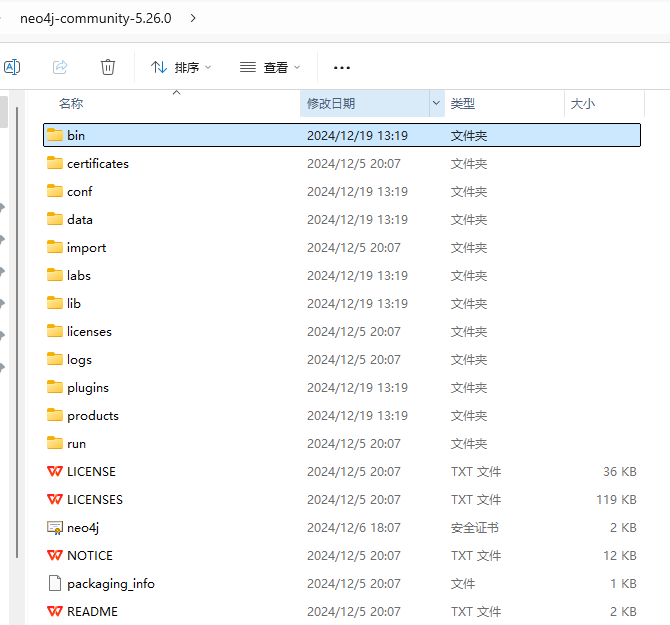Image resolution: width=670 pixels, height=625 pixels.
Task: Click the Rename toolbar icon
Action: tap(12, 67)
